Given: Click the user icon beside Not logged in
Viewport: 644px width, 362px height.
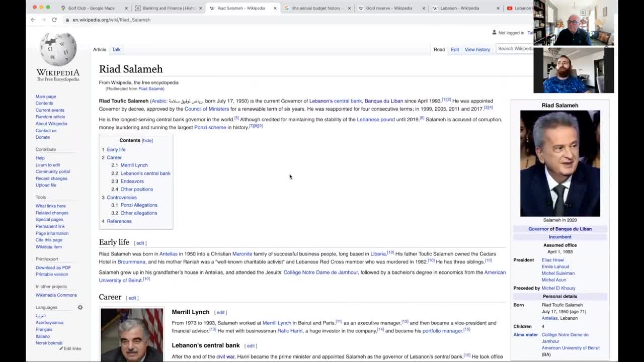Looking at the screenshot, I should pyautogui.click(x=494, y=33).
